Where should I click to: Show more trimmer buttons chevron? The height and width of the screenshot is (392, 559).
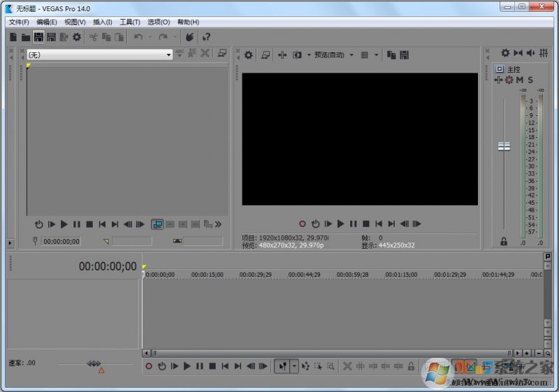pyautogui.click(x=219, y=224)
